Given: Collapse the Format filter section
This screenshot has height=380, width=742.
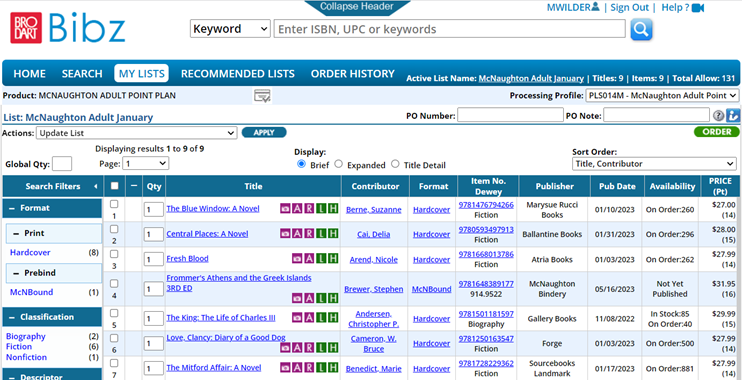Looking at the screenshot, I should pos(11,208).
